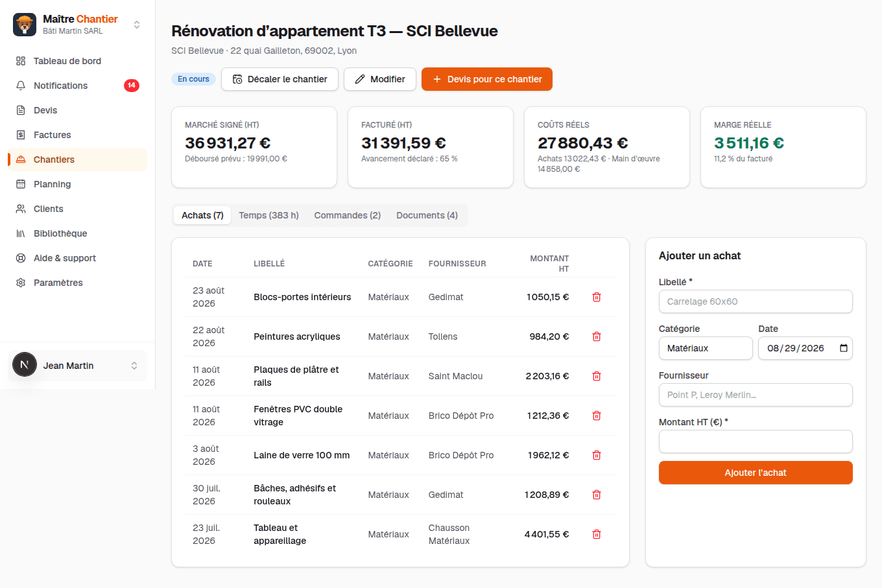
Task: Click the Planning calendar icon
Action: pos(21,184)
